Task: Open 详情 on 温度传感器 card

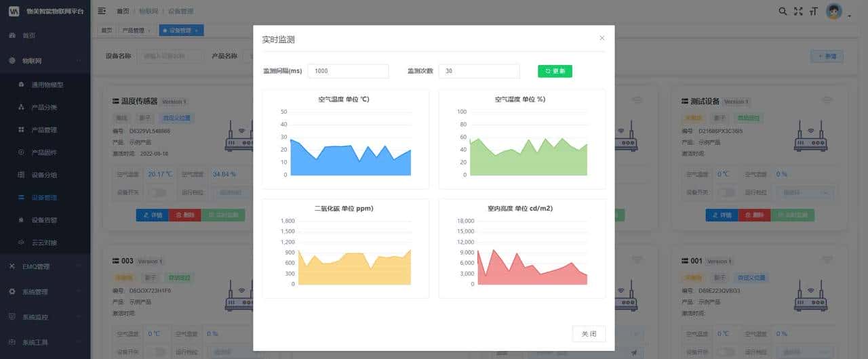Action: click(153, 215)
